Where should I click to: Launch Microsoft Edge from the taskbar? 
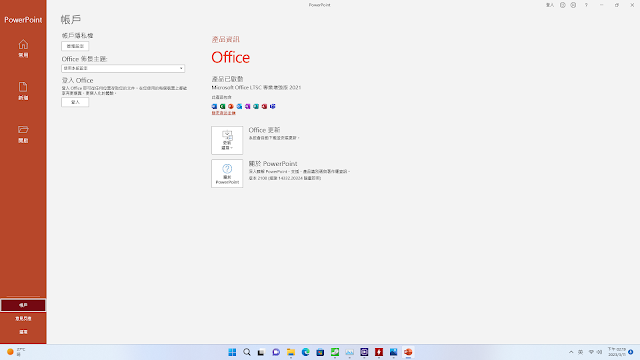click(305, 352)
